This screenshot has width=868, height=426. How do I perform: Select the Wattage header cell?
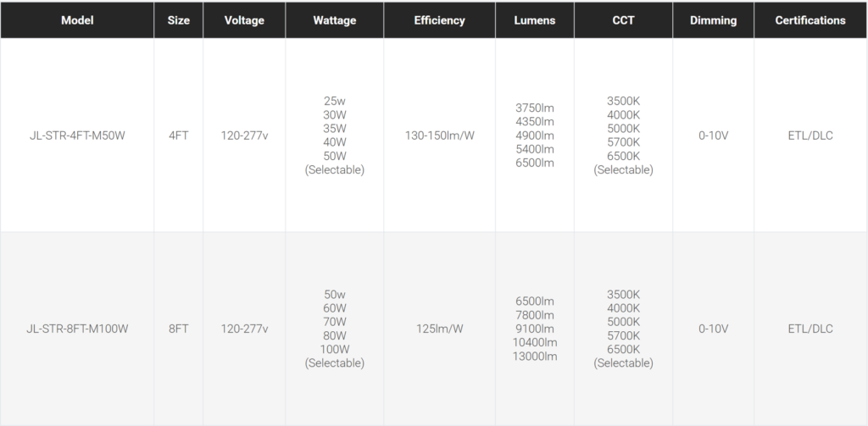click(x=335, y=20)
